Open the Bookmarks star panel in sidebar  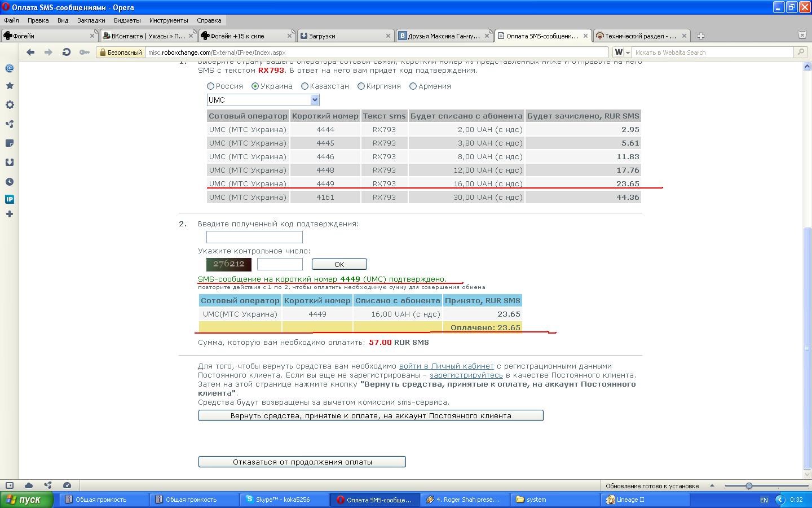coord(10,86)
